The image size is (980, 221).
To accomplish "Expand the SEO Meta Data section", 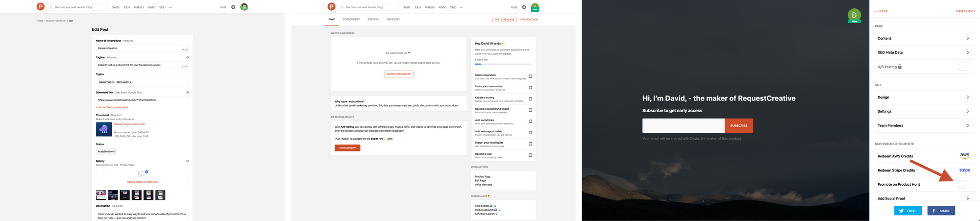I will click(x=922, y=52).
